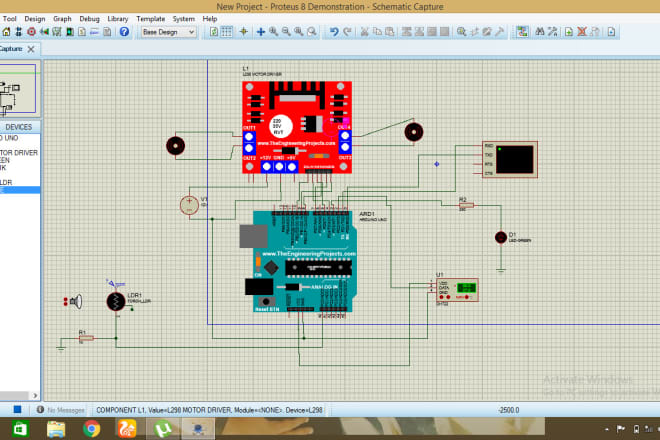
Task: Click the Pick Parts From Libraries icon
Action: tap(461, 32)
